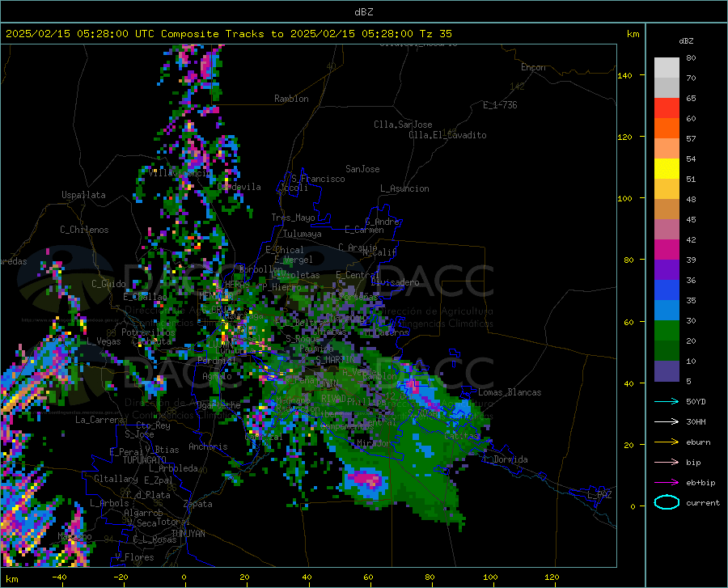Click the 80 tick on horizontal axis
The height and width of the screenshot is (588, 728).
click(x=430, y=577)
